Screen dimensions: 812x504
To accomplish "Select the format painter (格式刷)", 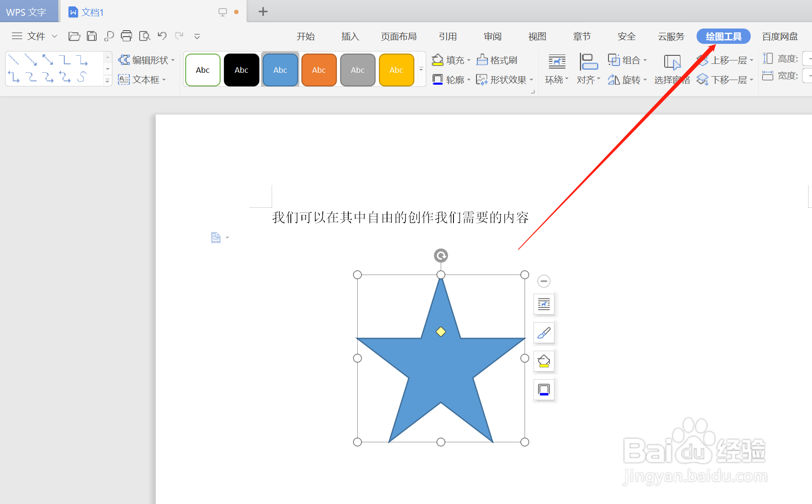I will pos(496,60).
